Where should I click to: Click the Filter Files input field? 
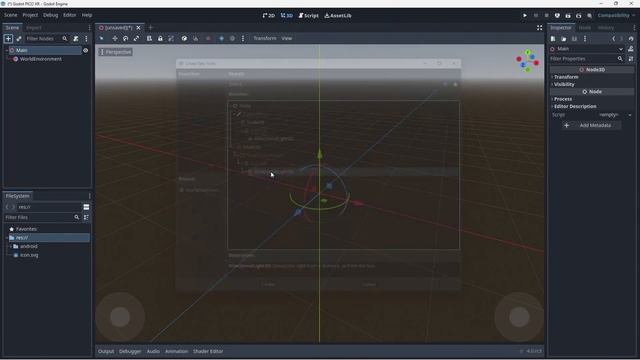(42, 218)
